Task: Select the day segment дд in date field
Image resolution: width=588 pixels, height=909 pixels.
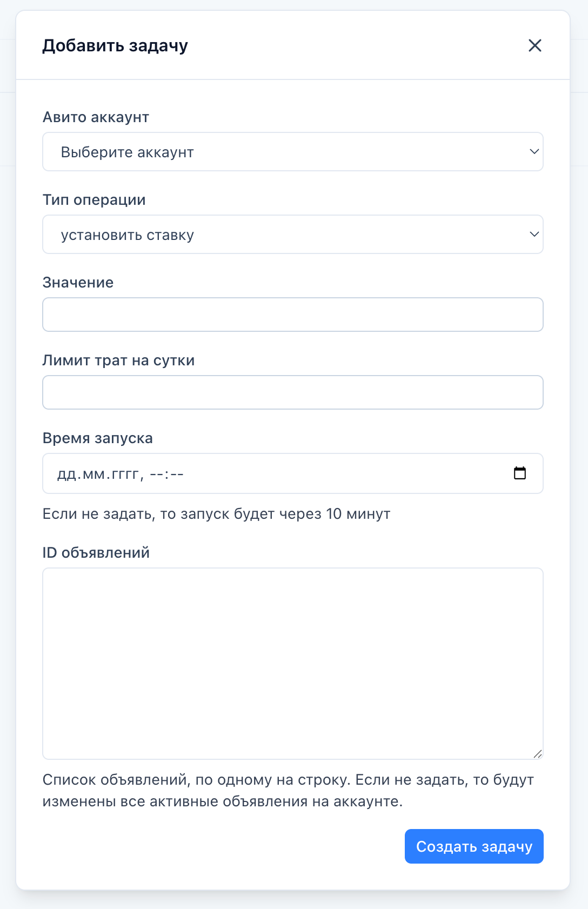Action: (66, 474)
